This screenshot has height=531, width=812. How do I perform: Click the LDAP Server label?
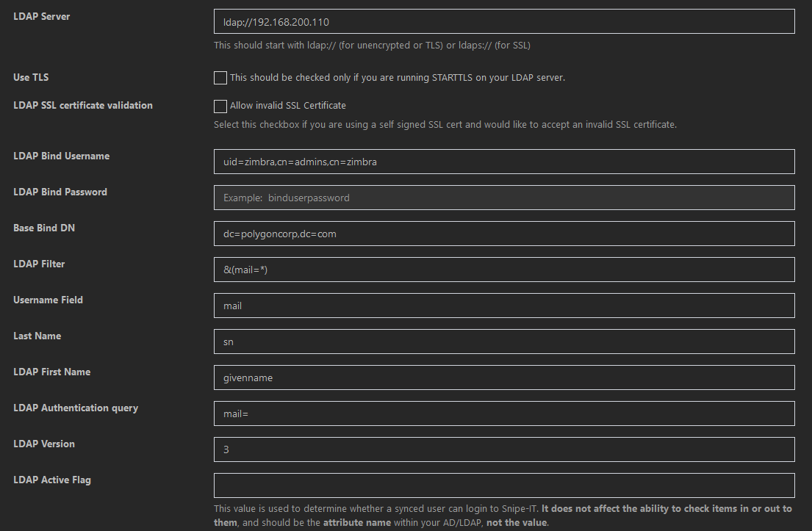coord(41,16)
